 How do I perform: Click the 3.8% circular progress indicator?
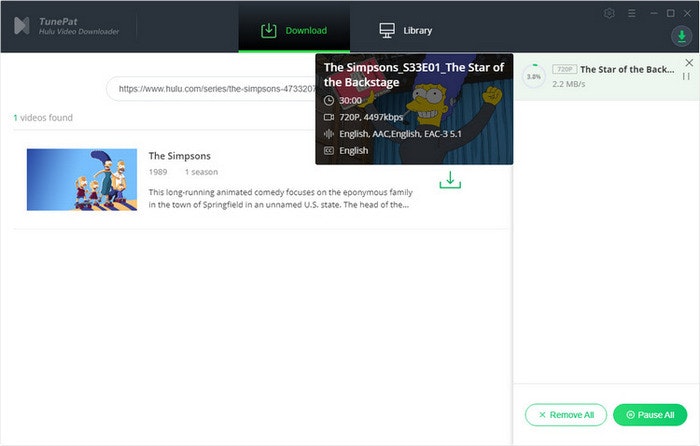click(534, 76)
